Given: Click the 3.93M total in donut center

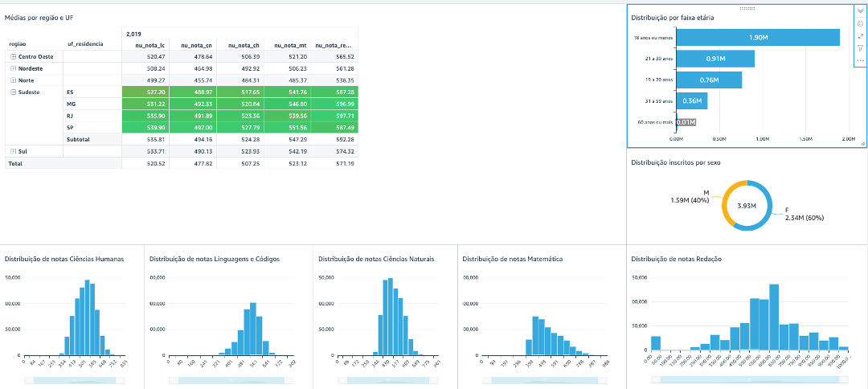Looking at the screenshot, I should point(747,205).
